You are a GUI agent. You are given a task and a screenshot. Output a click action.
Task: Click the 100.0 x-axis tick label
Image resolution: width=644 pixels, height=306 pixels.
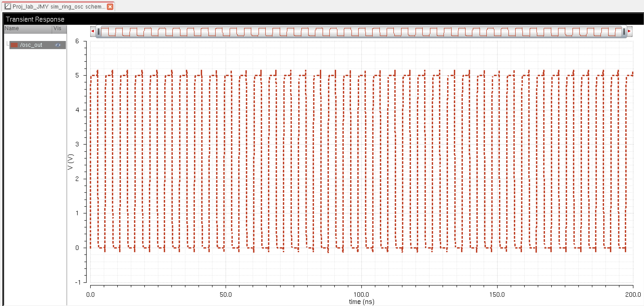click(361, 295)
